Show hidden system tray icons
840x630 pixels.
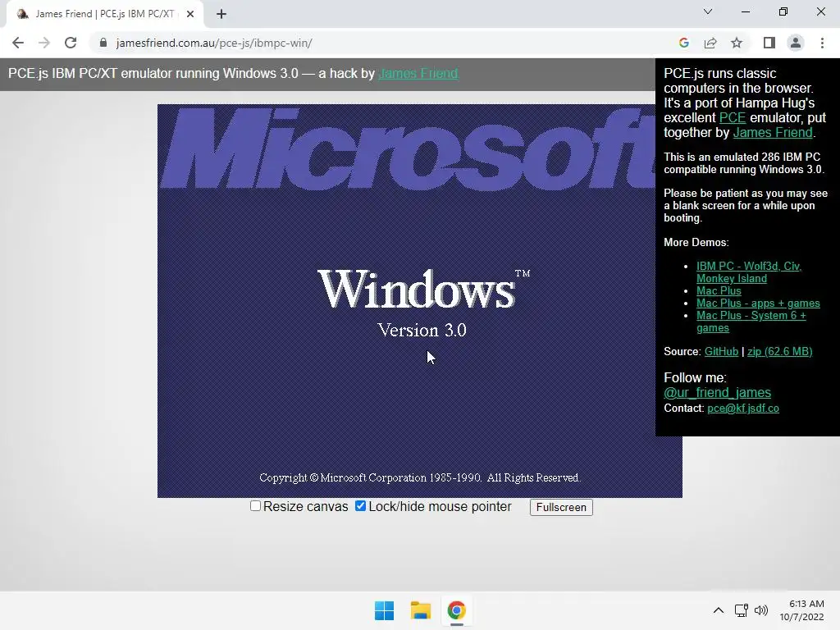[719, 610]
